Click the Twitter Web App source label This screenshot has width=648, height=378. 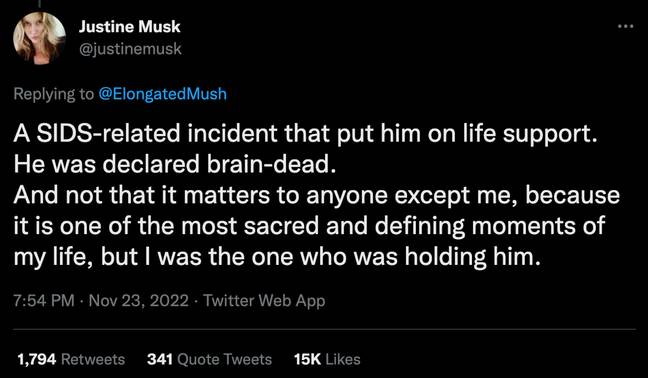coord(264,300)
